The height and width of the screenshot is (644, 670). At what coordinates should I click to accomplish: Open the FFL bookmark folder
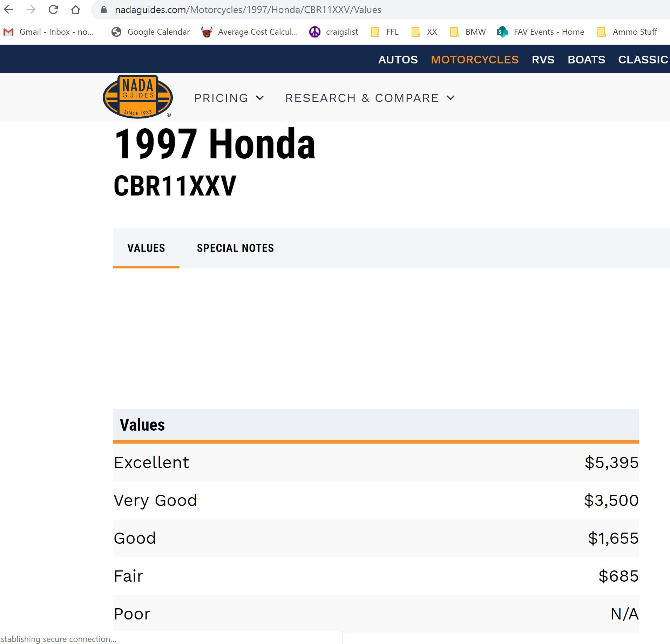coord(385,32)
